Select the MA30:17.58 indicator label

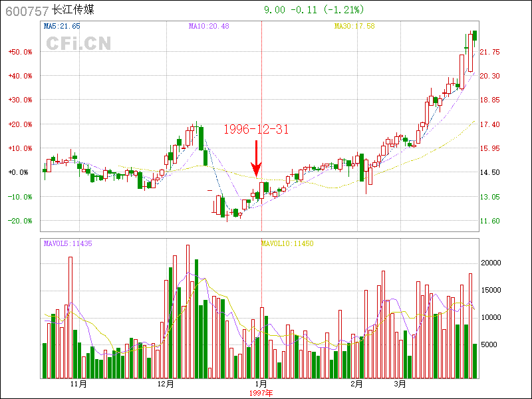[x=354, y=26]
